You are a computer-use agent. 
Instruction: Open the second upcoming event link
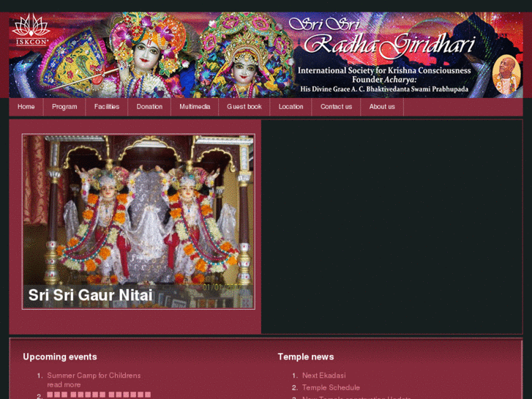click(x=99, y=395)
